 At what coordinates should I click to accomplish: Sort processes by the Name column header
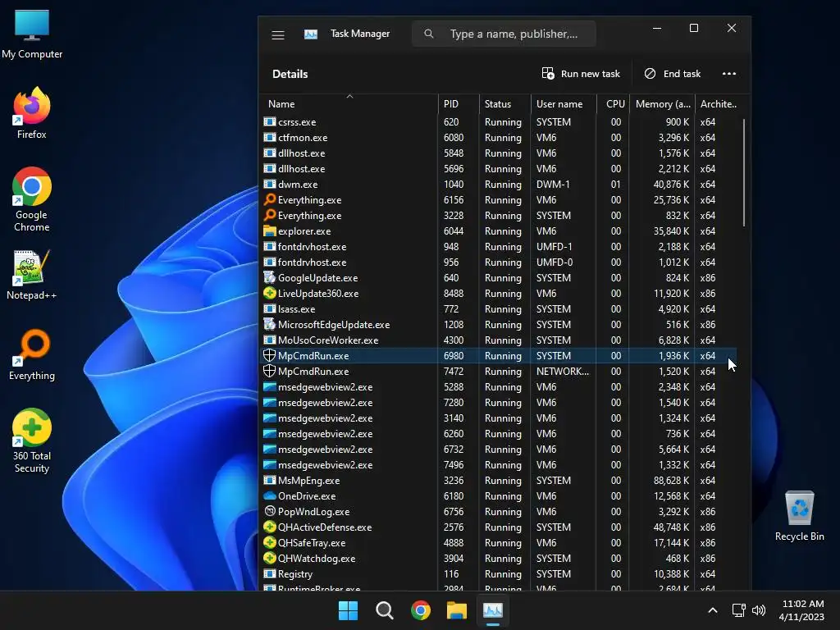click(x=281, y=104)
